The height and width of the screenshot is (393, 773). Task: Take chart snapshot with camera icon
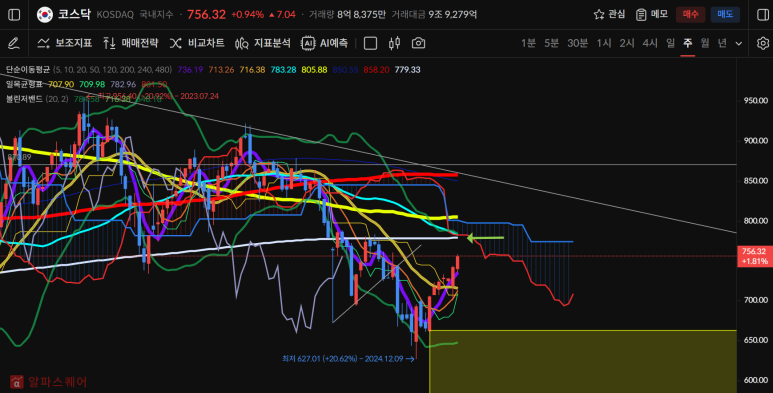point(418,43)
